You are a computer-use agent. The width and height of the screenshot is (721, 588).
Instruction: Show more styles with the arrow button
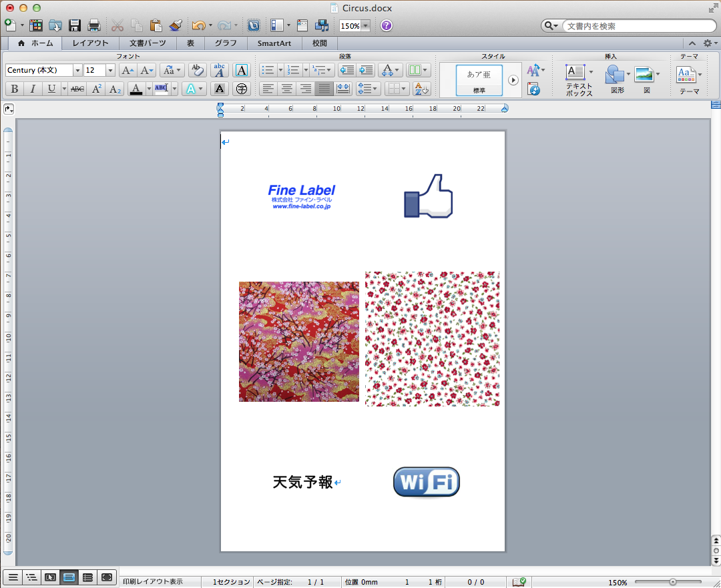point(513,80)
